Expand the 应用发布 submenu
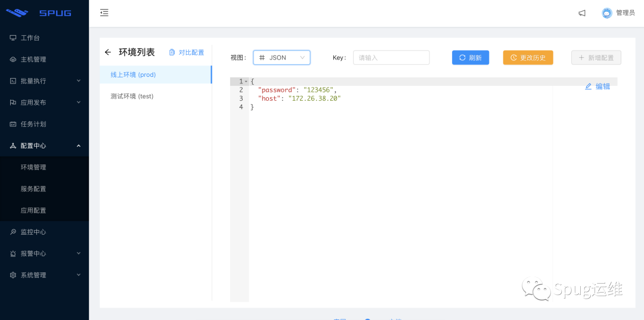This screenshot has height=320, width=644. [79, 102]
